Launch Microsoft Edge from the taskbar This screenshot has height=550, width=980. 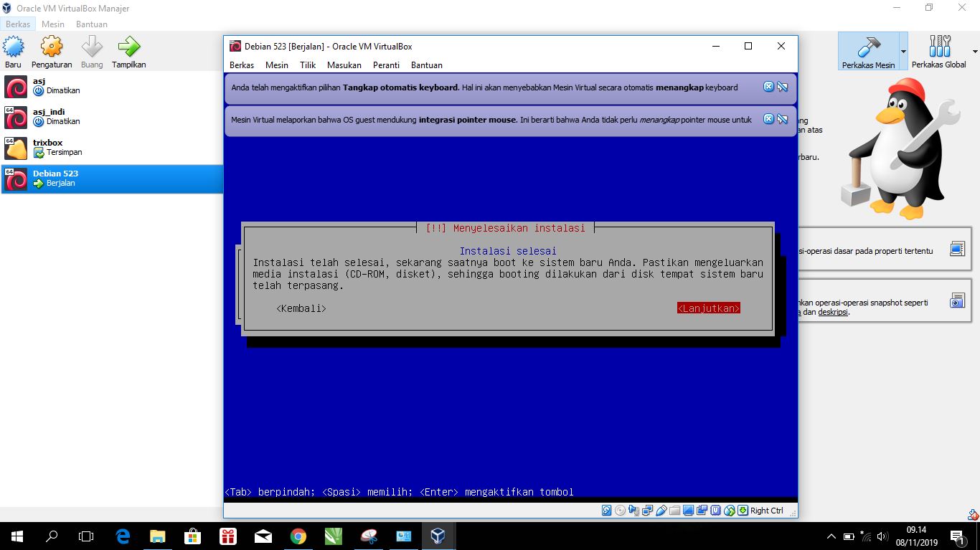click(x=123, y=536)
